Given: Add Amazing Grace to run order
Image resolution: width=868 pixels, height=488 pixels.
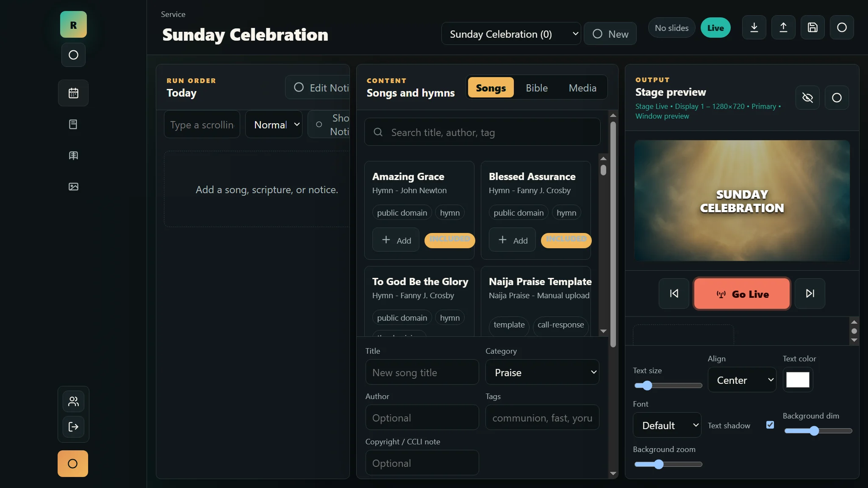Looking at the screenshot, I should click(396, 240).
